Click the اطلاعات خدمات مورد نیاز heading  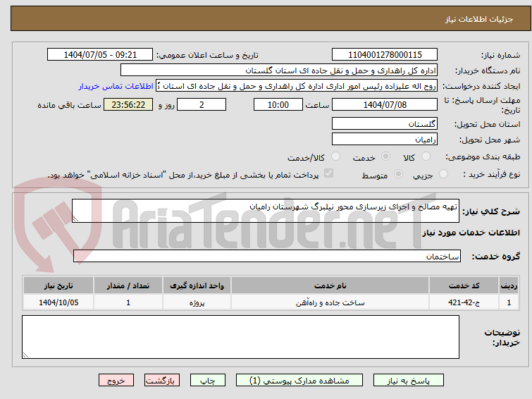(471, 233)
